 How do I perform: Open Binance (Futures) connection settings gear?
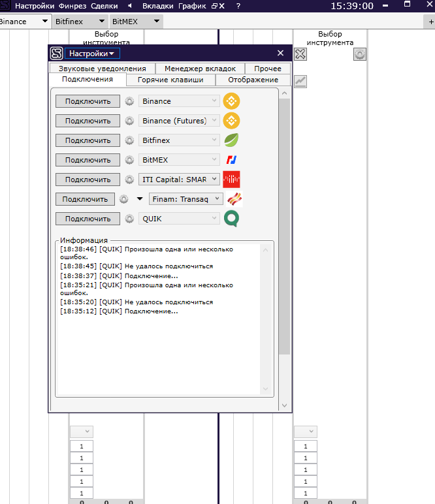(129, 121)
